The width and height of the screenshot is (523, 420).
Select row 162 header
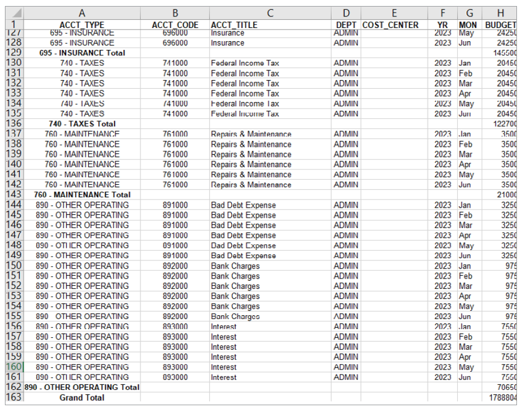(x=14, y=387)
